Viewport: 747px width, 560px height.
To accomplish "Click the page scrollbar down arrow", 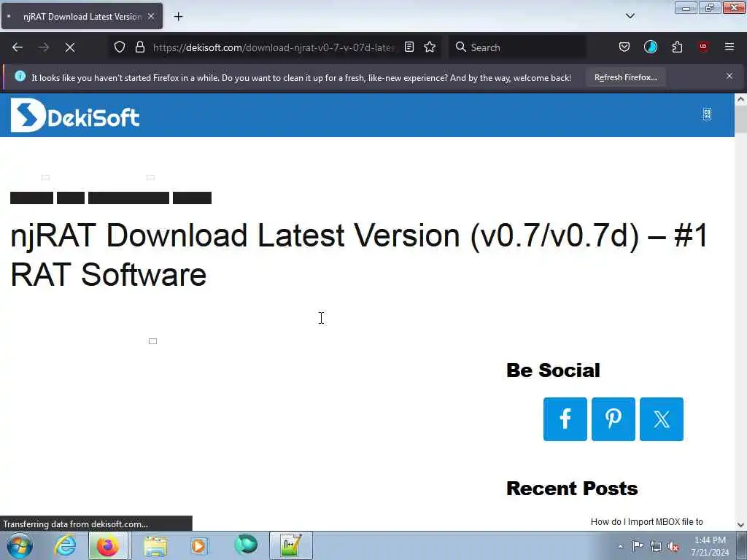I will [x=741, y=525].
